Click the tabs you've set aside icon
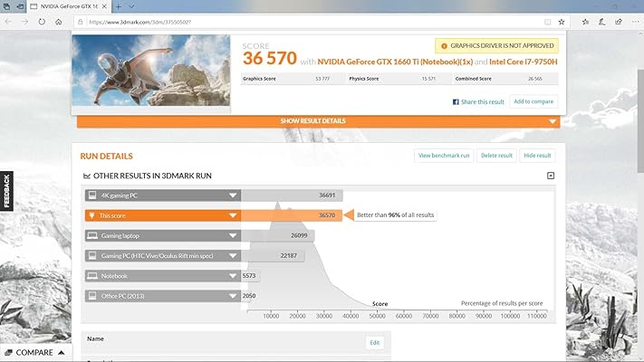 click(x=6, y=6)
